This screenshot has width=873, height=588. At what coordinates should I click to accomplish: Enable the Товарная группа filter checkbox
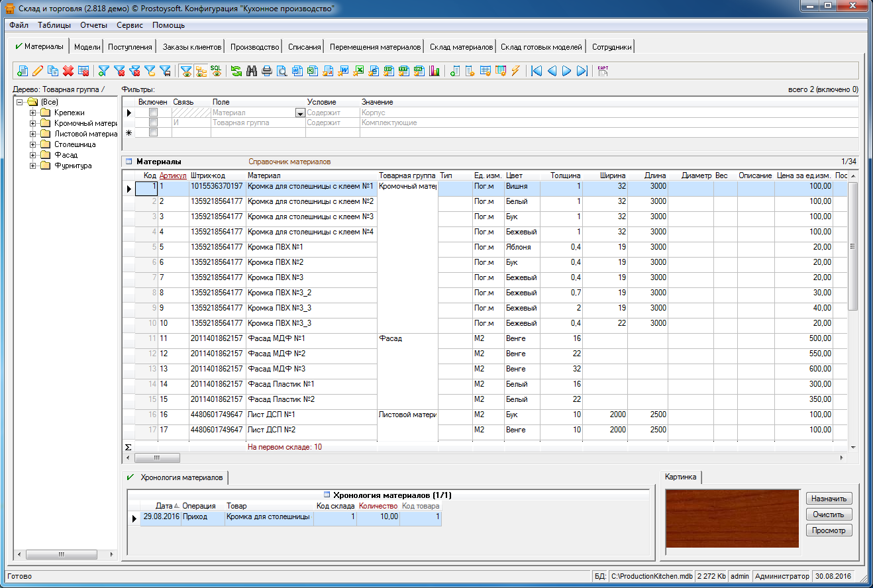tap(153, 123)
